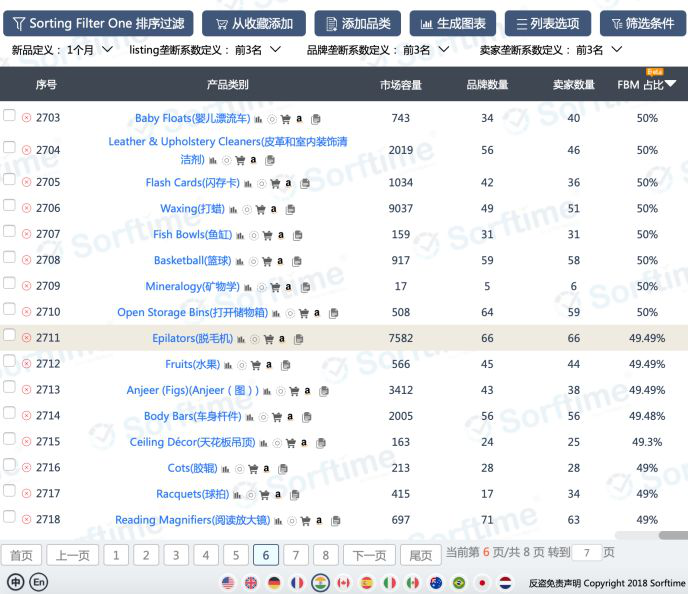Switch language to Chinese with 中 icon

pos(15,582)
